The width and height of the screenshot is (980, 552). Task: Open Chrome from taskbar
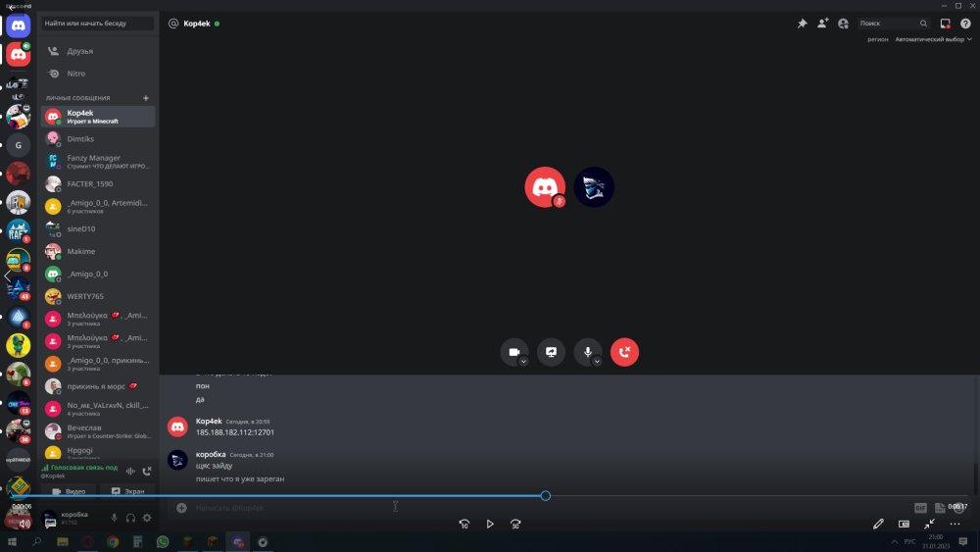113,542
